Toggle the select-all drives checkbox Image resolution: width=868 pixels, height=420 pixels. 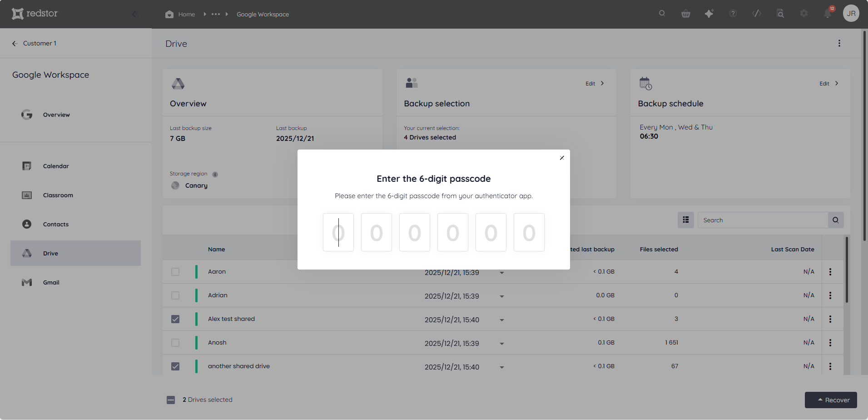pos(171,400)
